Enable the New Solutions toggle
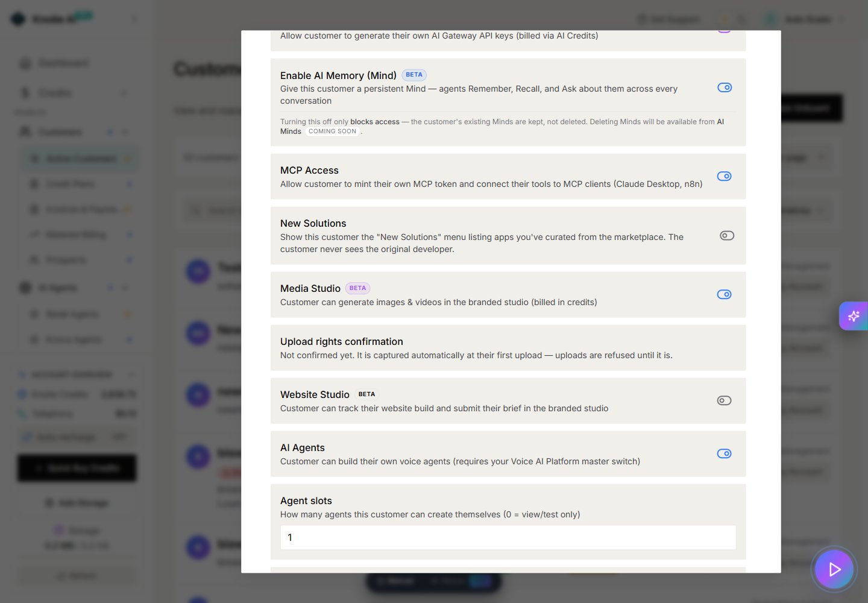 click(x=727, y=236)
